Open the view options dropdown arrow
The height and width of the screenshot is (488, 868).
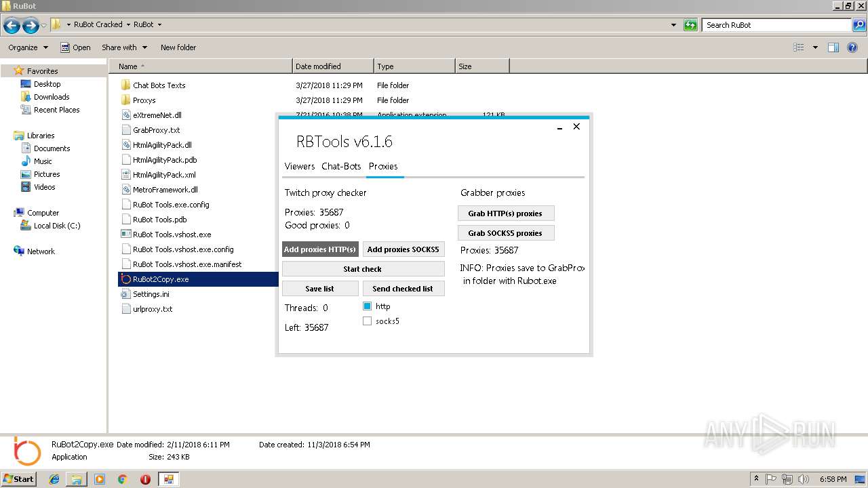[815, 47]
